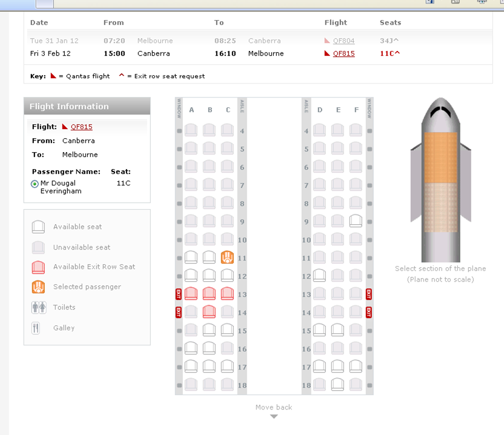
Task: Select the front orange section of plane
Action: 440,158
